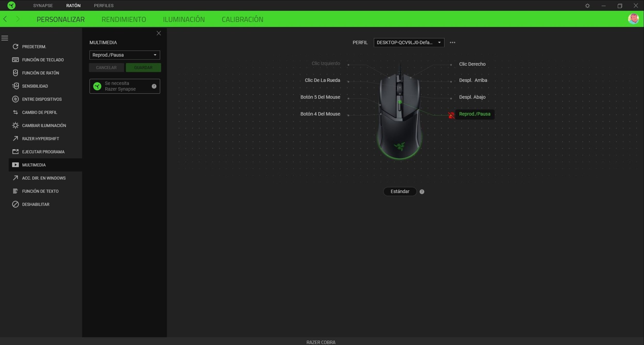Expand the Reprod./Pausa multimedia dropdown

[125, 55]
